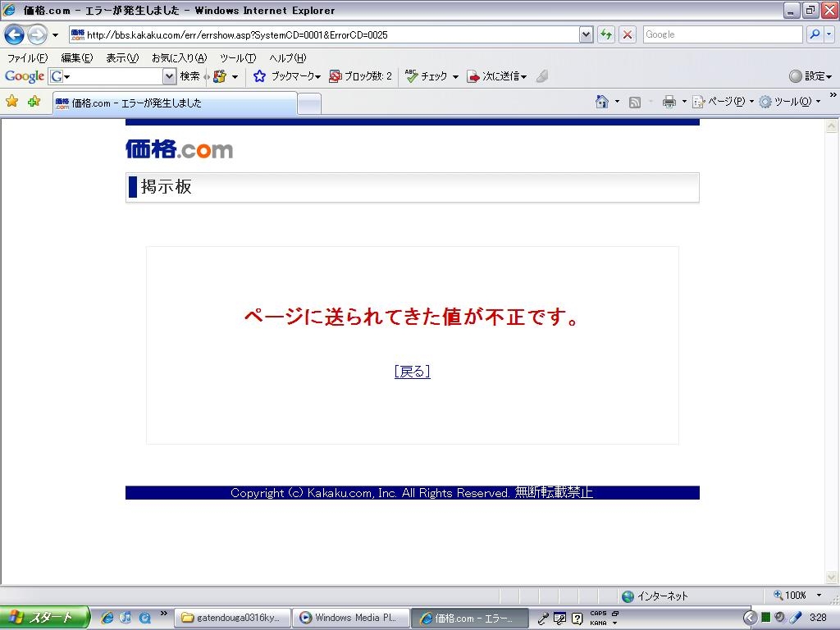Open the ツール(T) menu in menu bar
Screen dimensions: 840x630
238,58
